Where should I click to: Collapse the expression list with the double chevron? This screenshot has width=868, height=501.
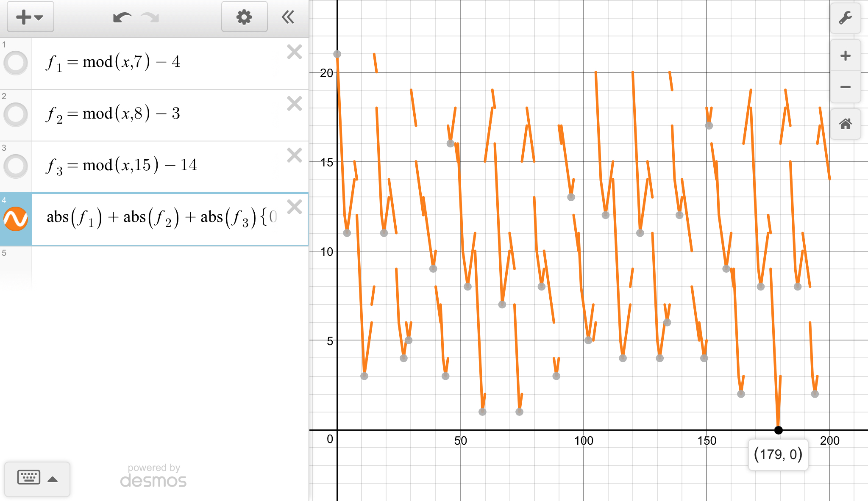tap(288, 17)
